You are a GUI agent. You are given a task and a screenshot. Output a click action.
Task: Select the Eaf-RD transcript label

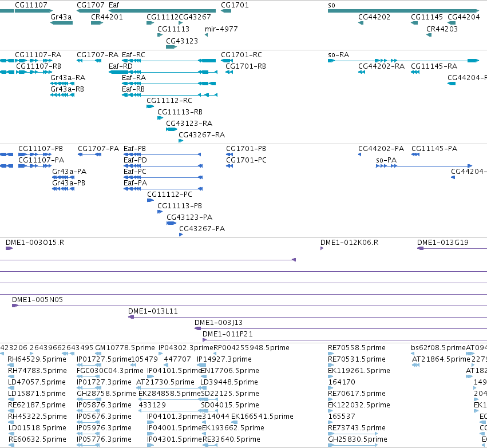pyautogui.click(x=121, y=66)
